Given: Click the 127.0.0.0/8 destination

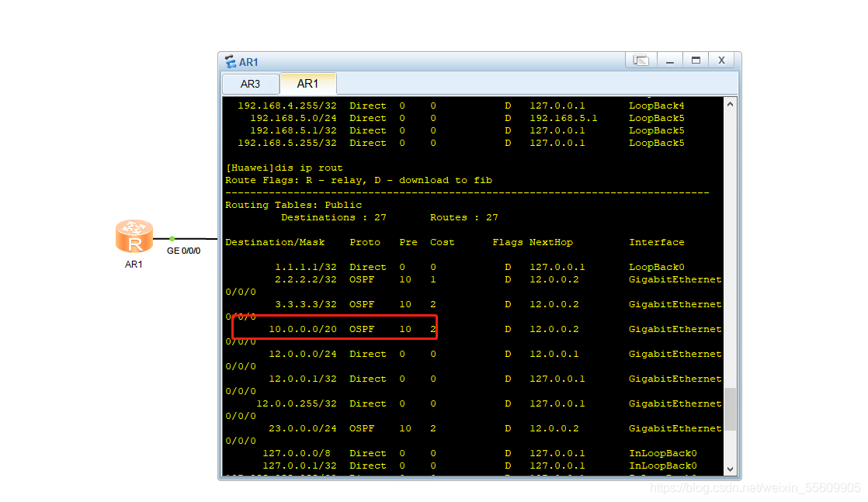Looking at the screenshot, I should click(297, 453).
